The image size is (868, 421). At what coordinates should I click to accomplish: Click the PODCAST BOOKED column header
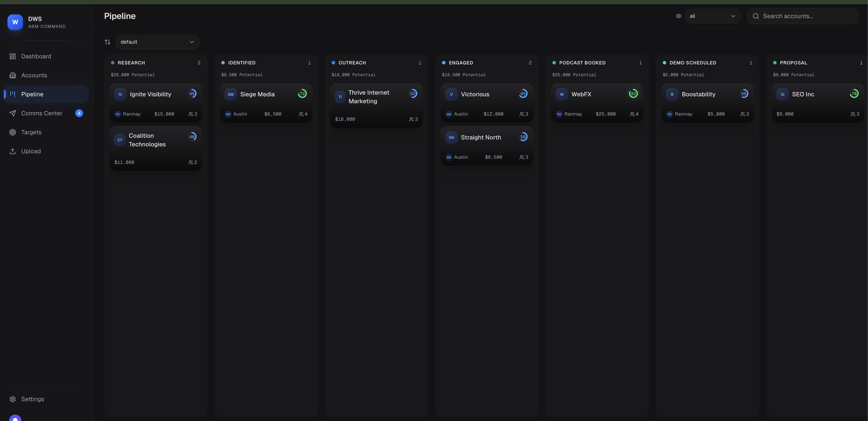click(x=582, y=62)
